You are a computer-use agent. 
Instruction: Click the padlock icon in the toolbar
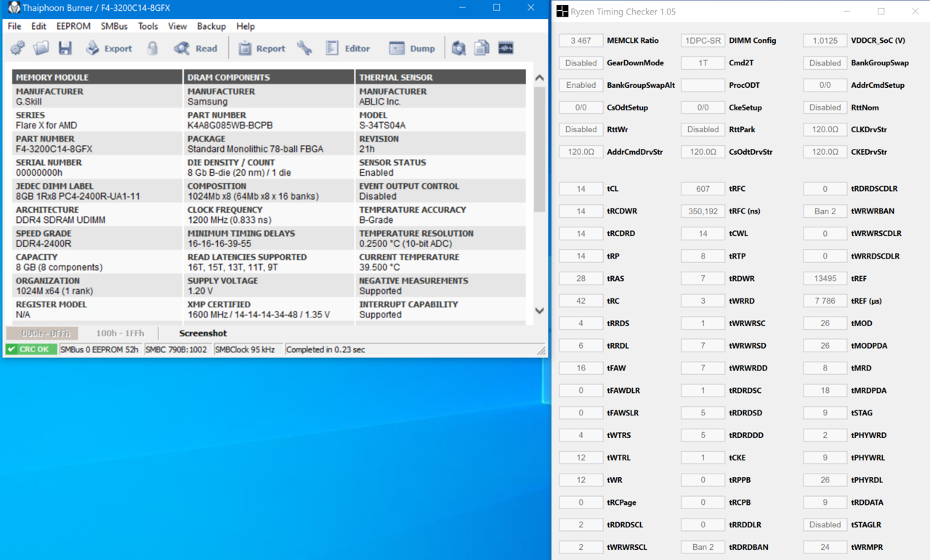(153, 49)
